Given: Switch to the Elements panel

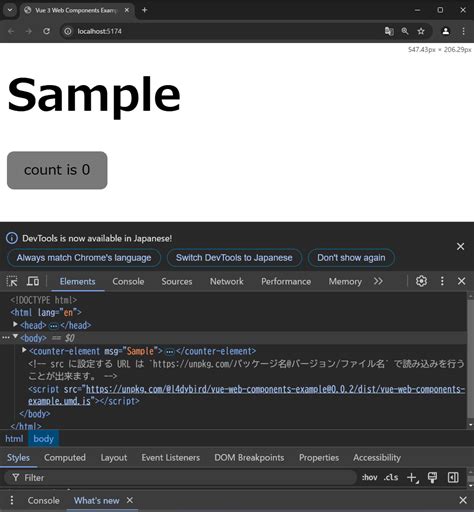Looking at the screenshot, I should 77,282.
